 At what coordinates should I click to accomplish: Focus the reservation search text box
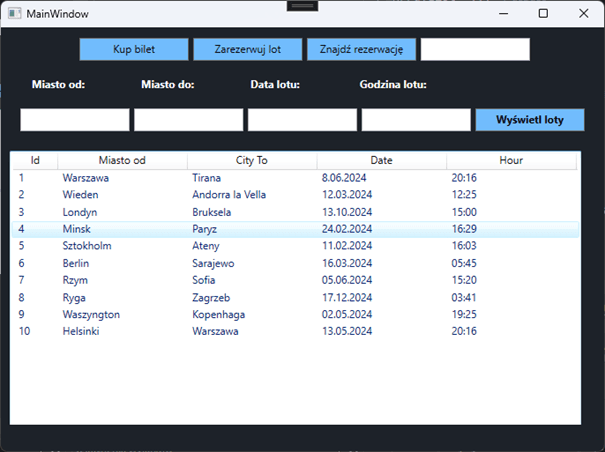pos(475,50)
